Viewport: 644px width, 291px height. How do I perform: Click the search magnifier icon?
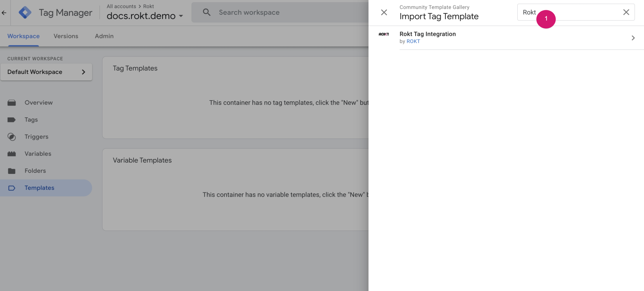[206, 12]
